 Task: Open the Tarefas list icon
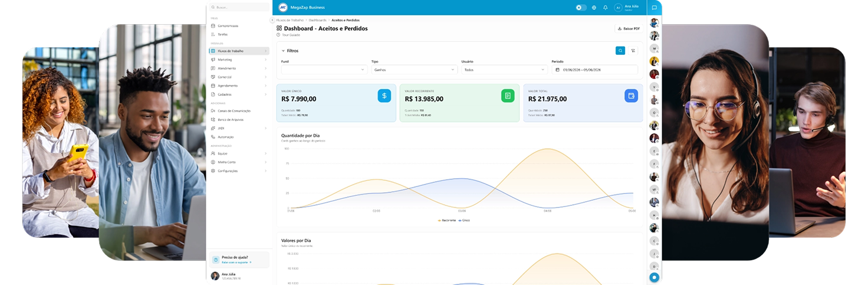[x=213, y=34]
